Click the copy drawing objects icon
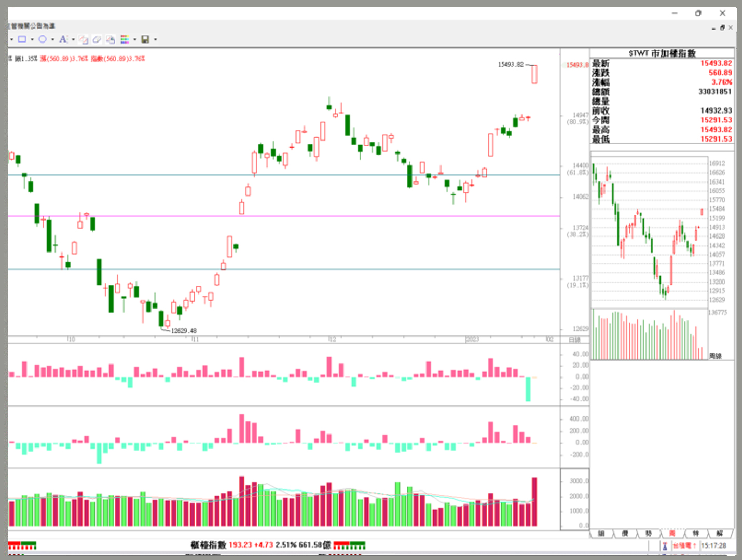Viewport: 742px width, 560px height. click(84, 39)
